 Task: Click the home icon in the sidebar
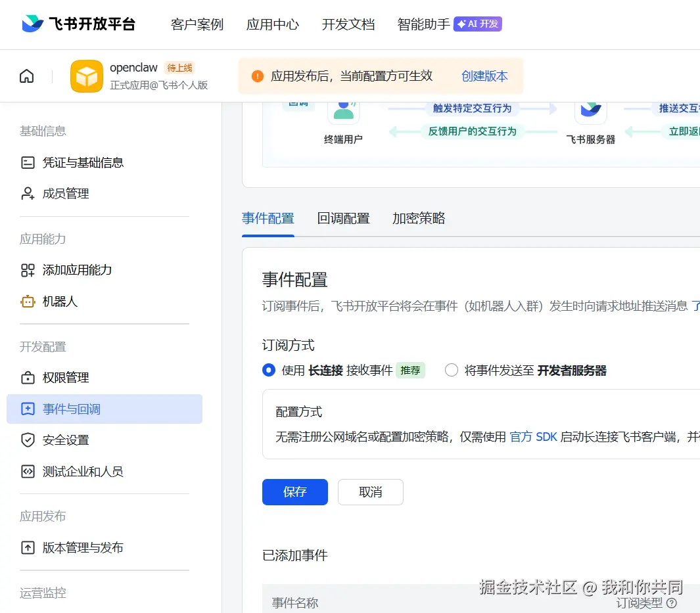[26, 76]
